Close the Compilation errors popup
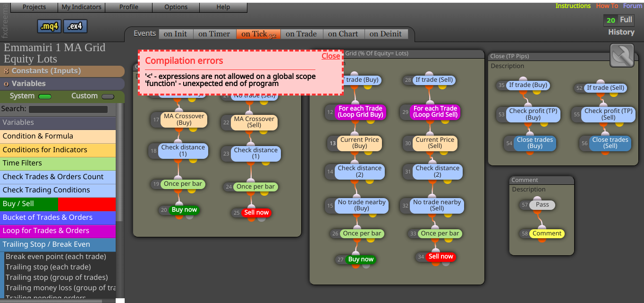This screenshot has width=644, height=303. [330, 56]
